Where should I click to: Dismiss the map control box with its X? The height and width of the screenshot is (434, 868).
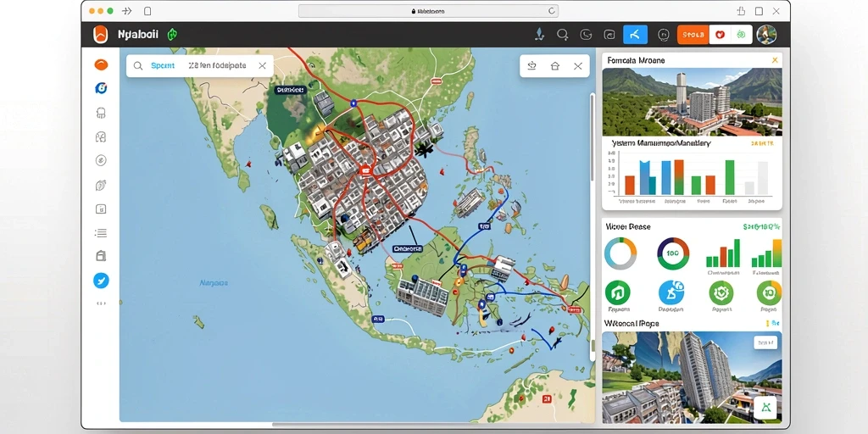click(578, 66)
